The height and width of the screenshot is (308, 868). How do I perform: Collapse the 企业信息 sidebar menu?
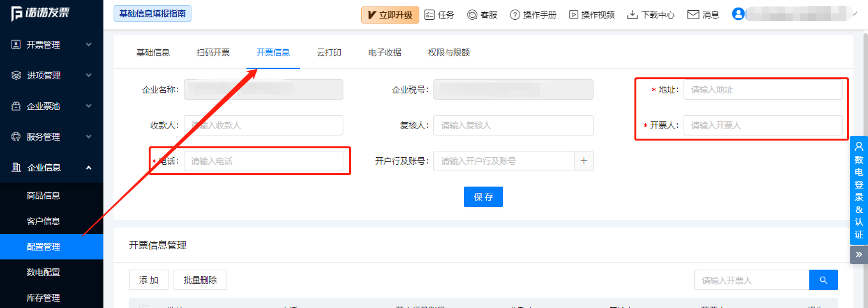coord(51,167)
